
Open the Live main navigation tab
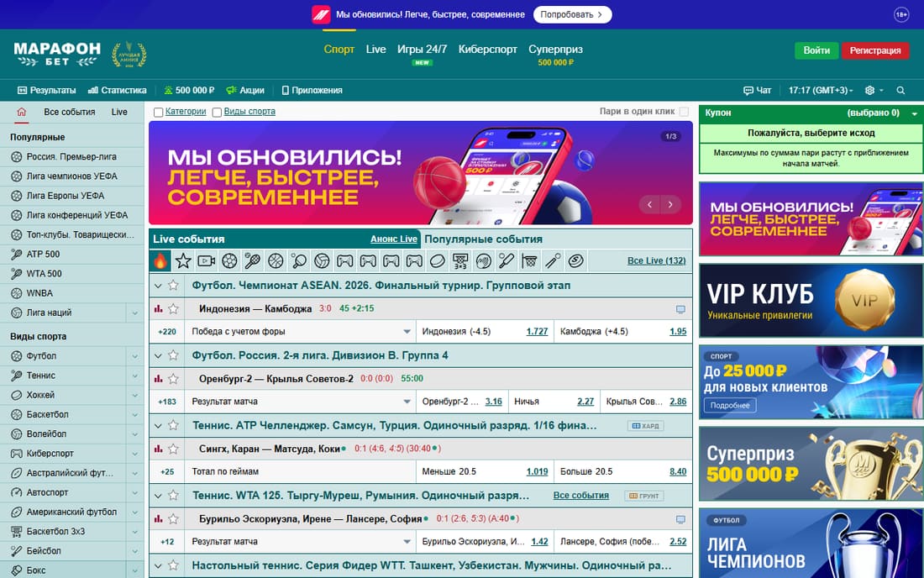(375, 49)
